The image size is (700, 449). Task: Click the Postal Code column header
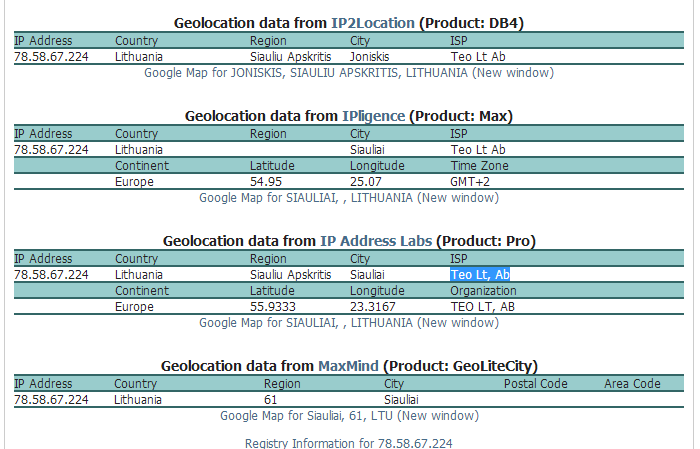[535, 383]
